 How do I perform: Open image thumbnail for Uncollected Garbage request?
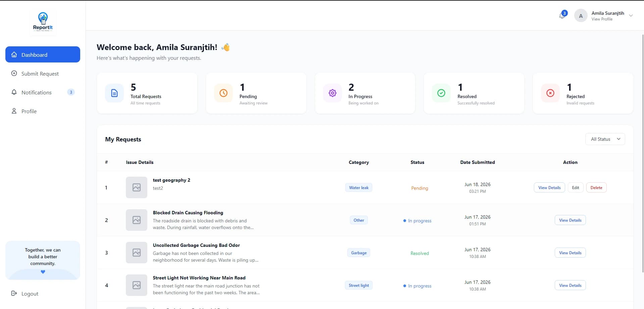[x=137, y=253]
